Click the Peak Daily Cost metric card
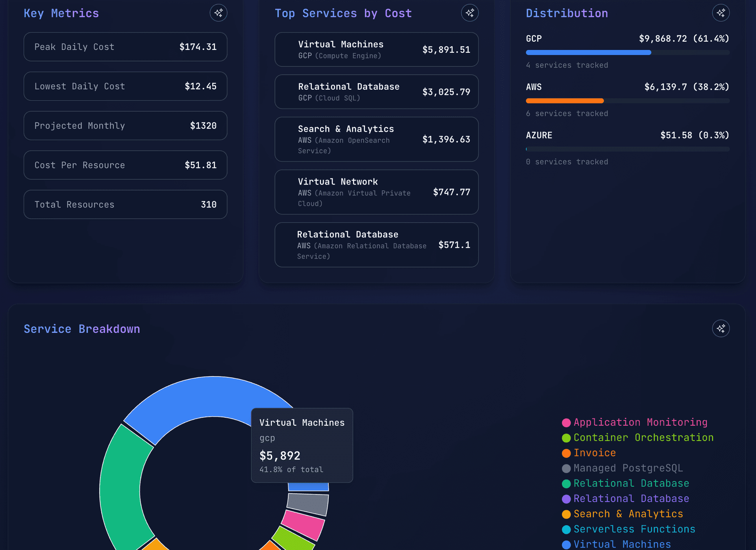The height and width of the screenshot is (550, 756). [x=125, y=47]
